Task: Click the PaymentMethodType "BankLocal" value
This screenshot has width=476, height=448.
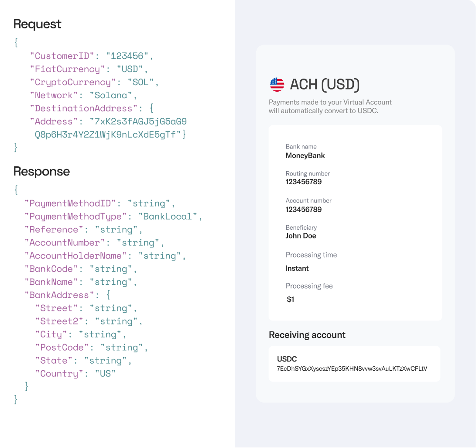Action: click(x=168, y=217)
